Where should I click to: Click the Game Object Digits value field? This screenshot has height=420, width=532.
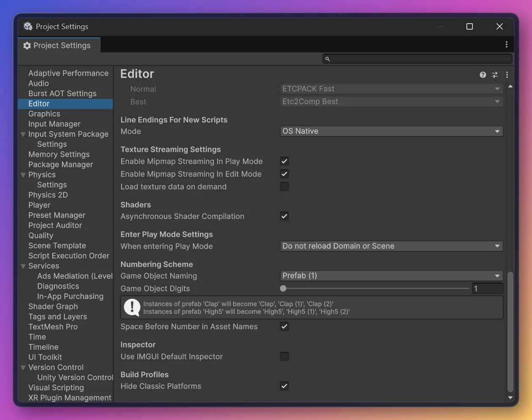[x=488, y=289]
